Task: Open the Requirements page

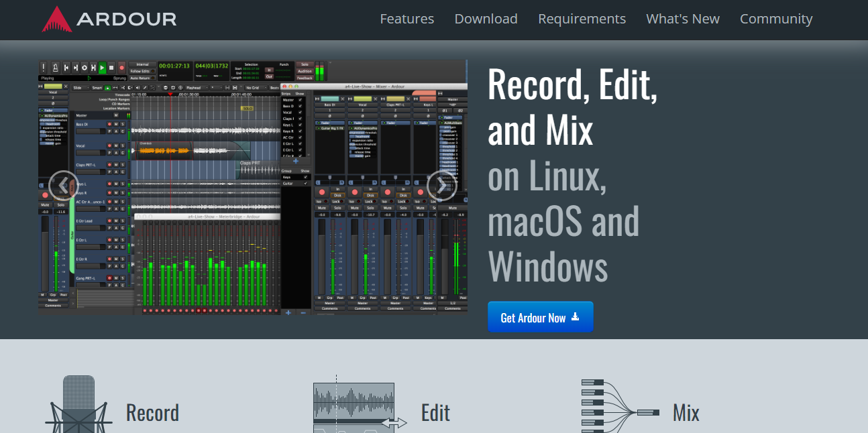Action: 582,19
